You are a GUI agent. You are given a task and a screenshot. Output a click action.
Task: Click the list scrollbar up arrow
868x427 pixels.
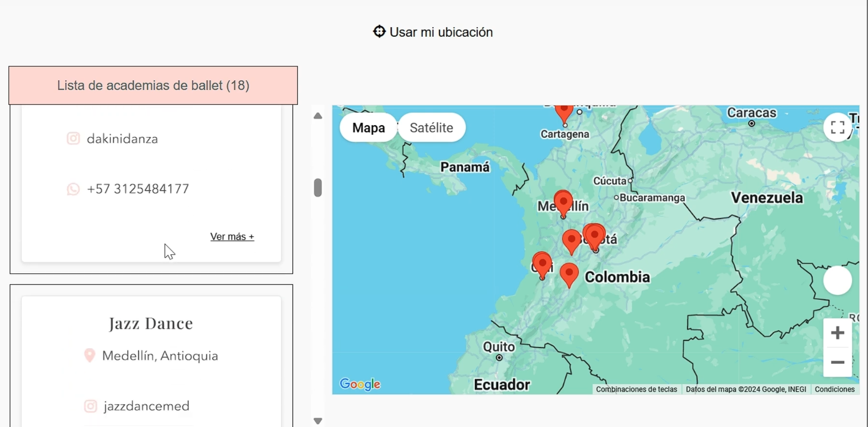318,116
